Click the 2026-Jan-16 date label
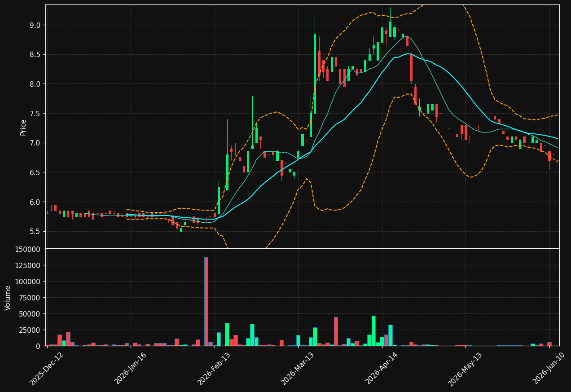This screenshot has width=571, height=392. [131, 368]
